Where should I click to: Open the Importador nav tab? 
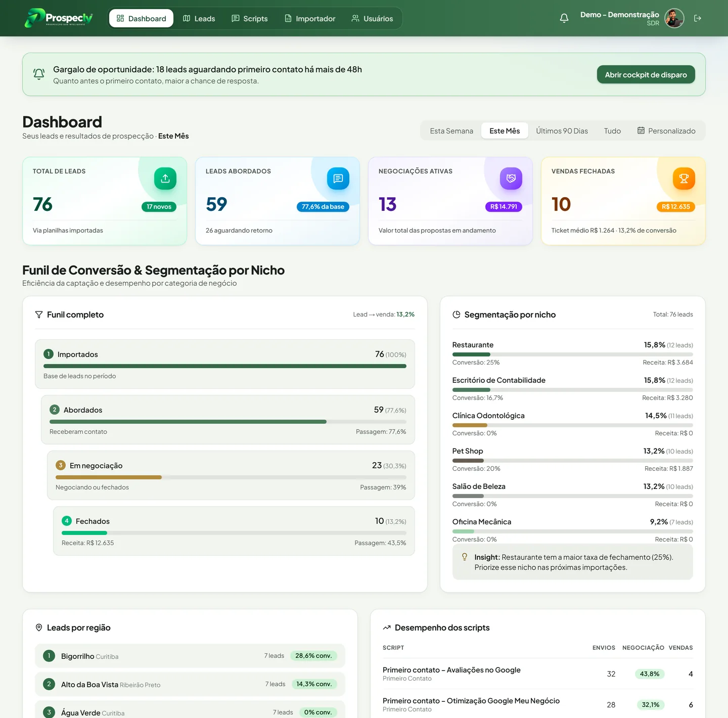tap(310, 18)
